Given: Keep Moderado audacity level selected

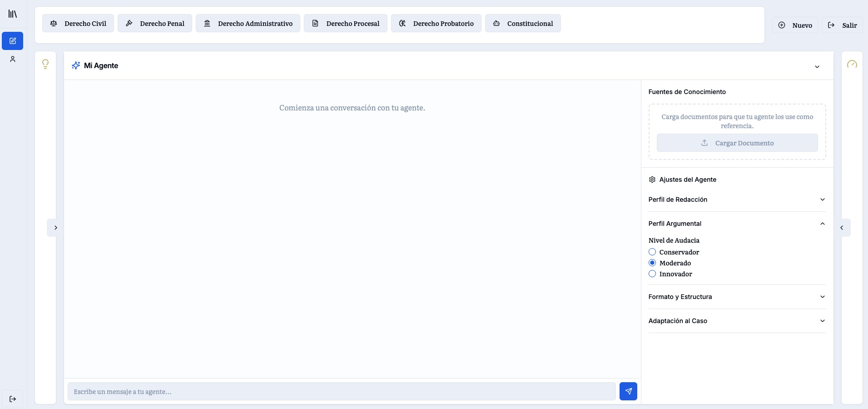Looking at the screenshot, I should 652,263.
